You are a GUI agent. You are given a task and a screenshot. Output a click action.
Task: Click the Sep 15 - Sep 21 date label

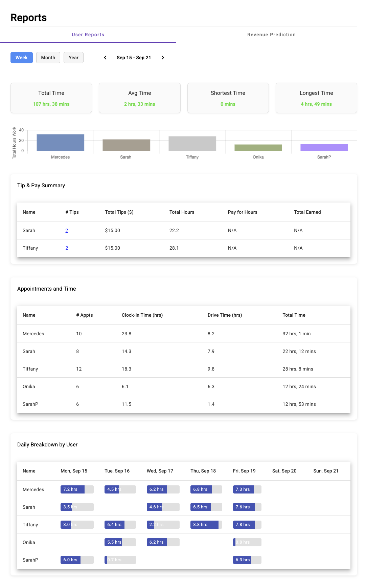point(134,58)
